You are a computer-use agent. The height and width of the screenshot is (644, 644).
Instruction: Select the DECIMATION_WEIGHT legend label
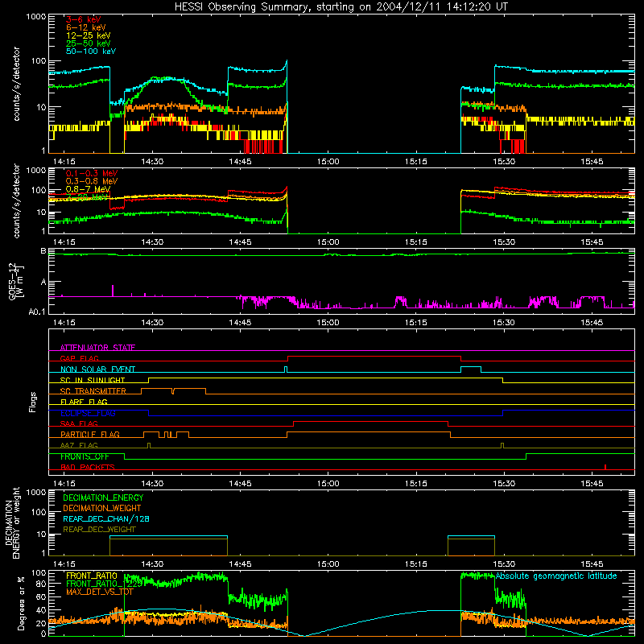[x=102, y=508]
